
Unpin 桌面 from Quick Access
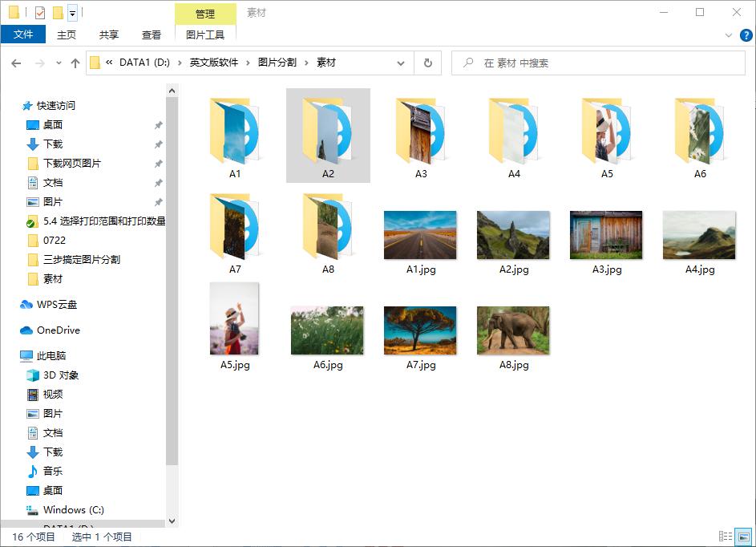point(158,124)
